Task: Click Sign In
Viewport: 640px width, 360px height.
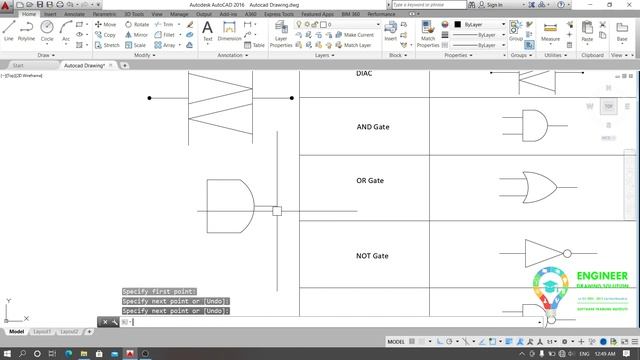Action: pyautogui.click(x=491, y=5)
